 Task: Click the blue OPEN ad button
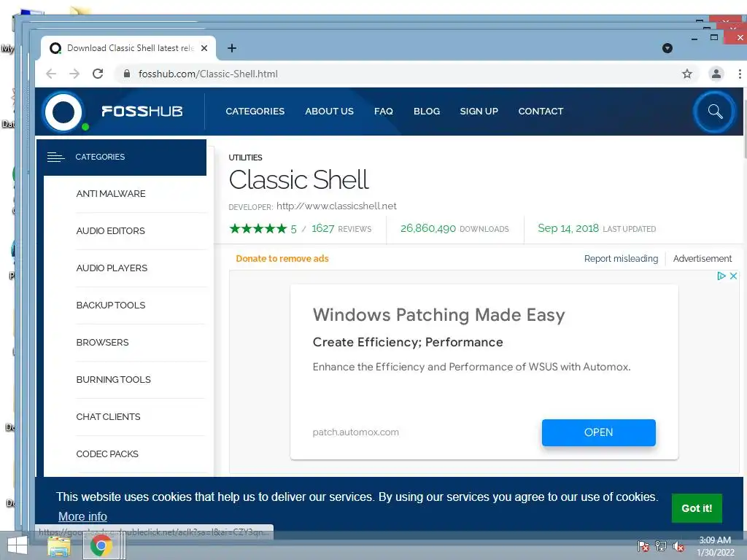coord(598,432)
